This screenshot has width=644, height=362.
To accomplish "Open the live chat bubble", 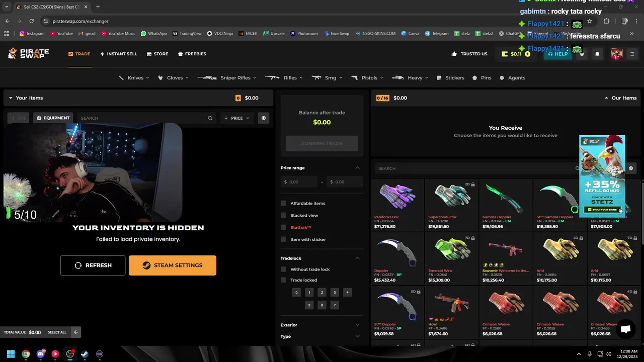I will point(625,329).
